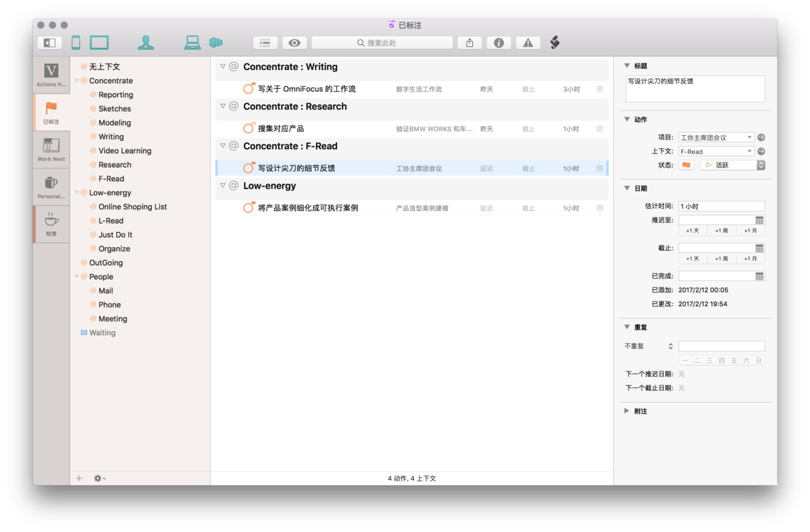Screen dimensions: 810x532
Task: Toggle the sidebar visibility button
Action: [50, 43]
